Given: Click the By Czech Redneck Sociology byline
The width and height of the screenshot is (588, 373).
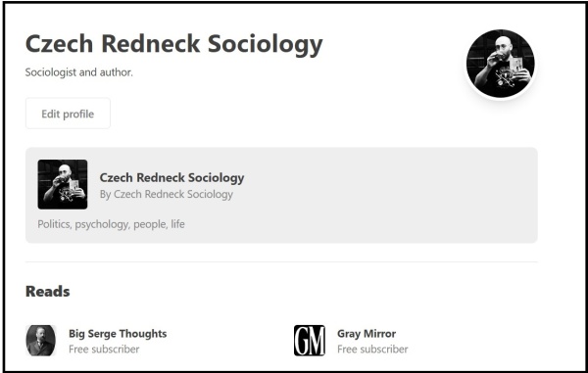Looking at the screenshot, I should point(167,194).
